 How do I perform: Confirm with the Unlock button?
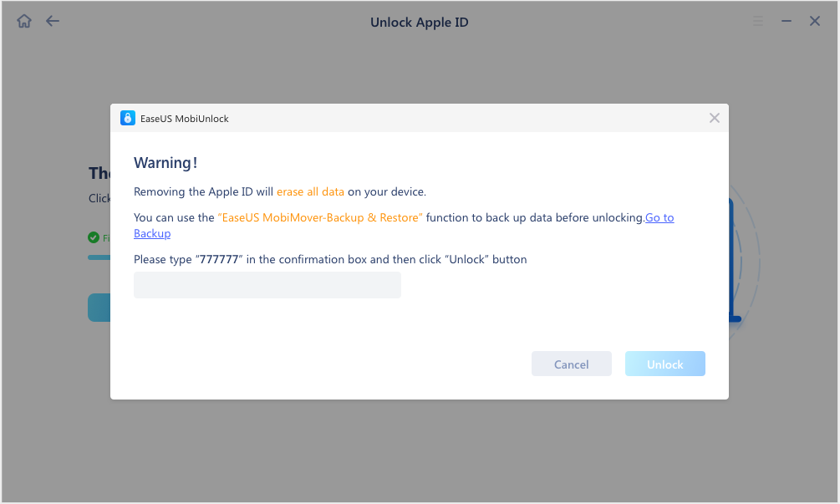[665, 364]
